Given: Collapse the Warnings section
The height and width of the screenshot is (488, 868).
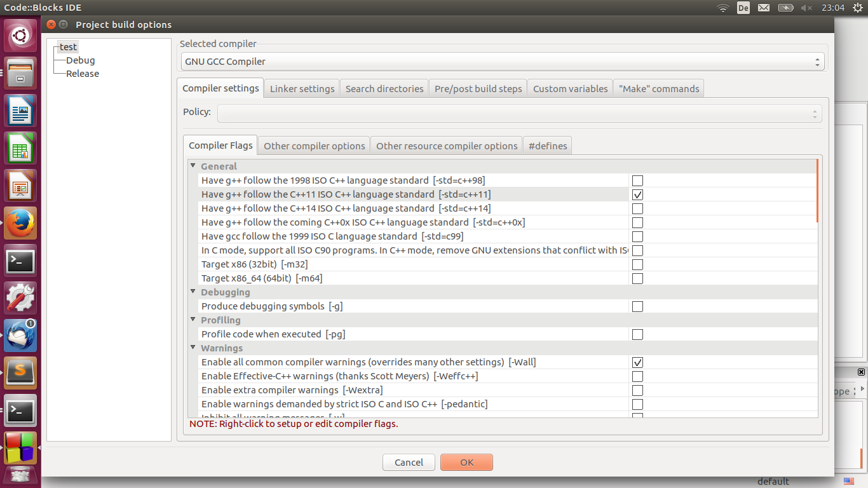Looking at the screenshot, I should pos(193,348).
